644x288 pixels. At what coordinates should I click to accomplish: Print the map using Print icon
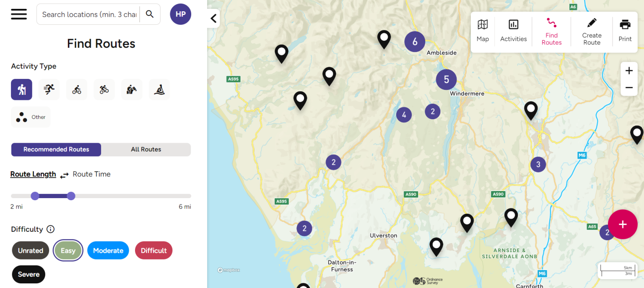point(625,29)
